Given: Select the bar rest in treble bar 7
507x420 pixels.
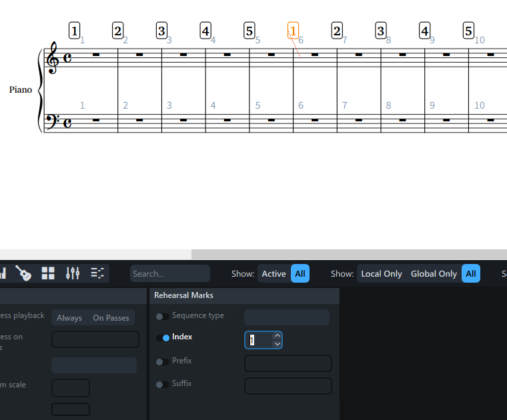Looking at the screenshot, I should (x=359, y=55).
